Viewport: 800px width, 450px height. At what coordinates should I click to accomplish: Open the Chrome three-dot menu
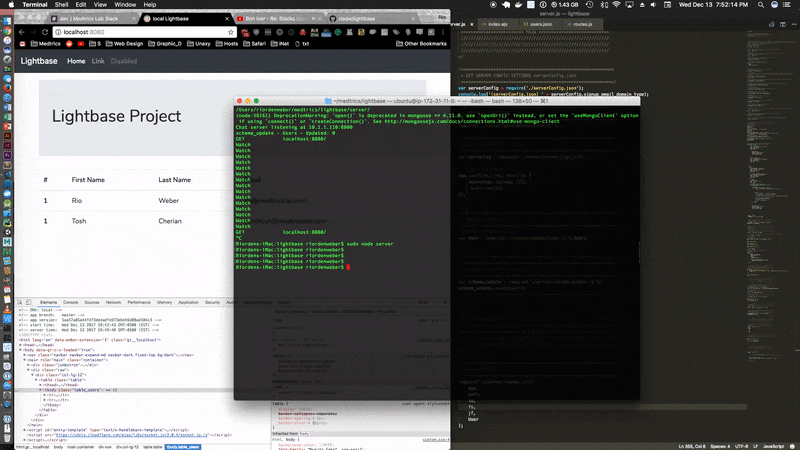pyautogui.click(x=442, y=32)
